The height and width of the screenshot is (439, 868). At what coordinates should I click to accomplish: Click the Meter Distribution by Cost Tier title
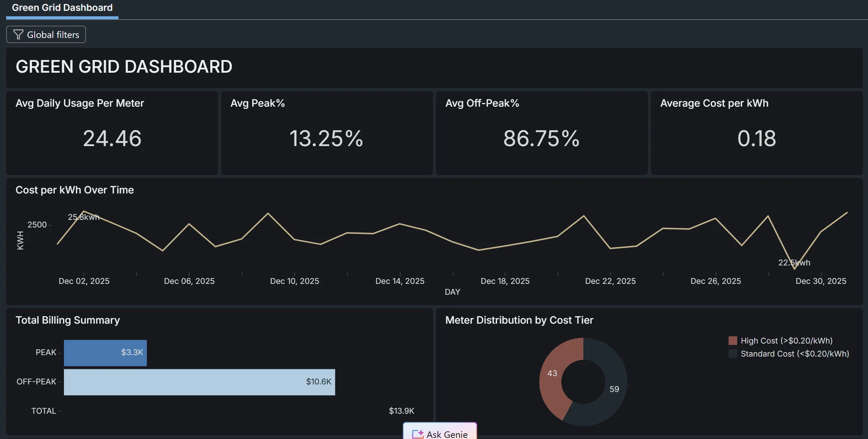(x=519, y=320)
